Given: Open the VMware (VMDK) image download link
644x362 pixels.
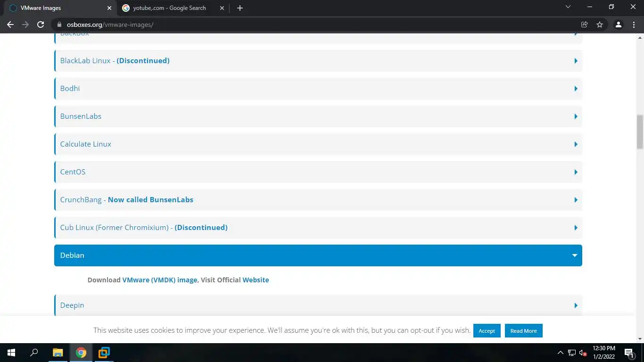Looking at the screenshot, I should [x=160, y=280].
